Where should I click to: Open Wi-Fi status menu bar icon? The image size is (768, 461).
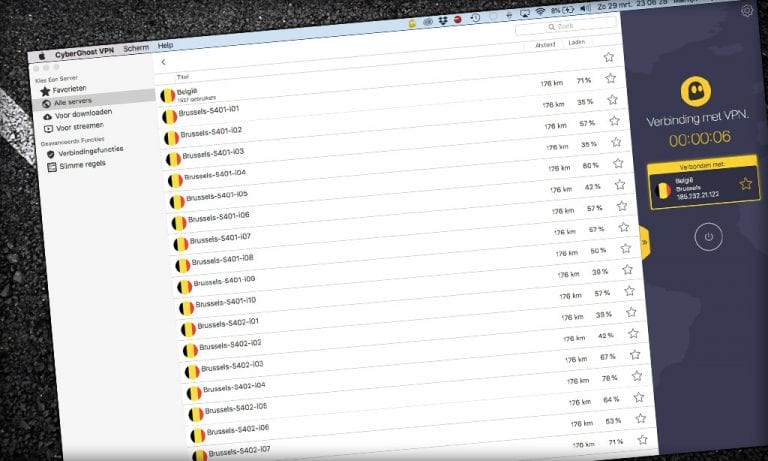click(x=540, y=12)
